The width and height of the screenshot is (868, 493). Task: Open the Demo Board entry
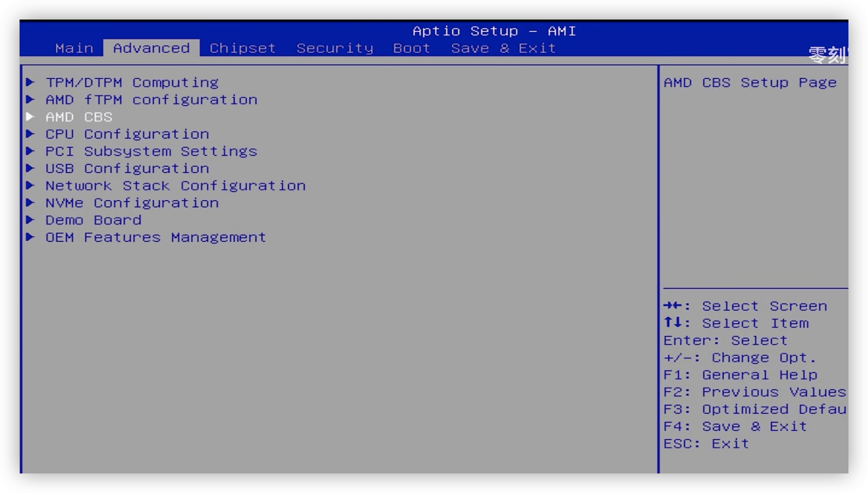[94, 220]
